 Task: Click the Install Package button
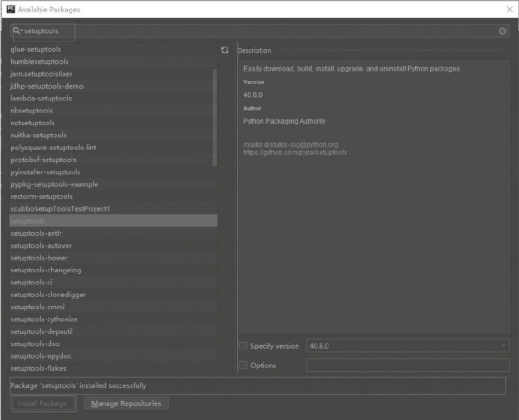[x=43, y=403]
